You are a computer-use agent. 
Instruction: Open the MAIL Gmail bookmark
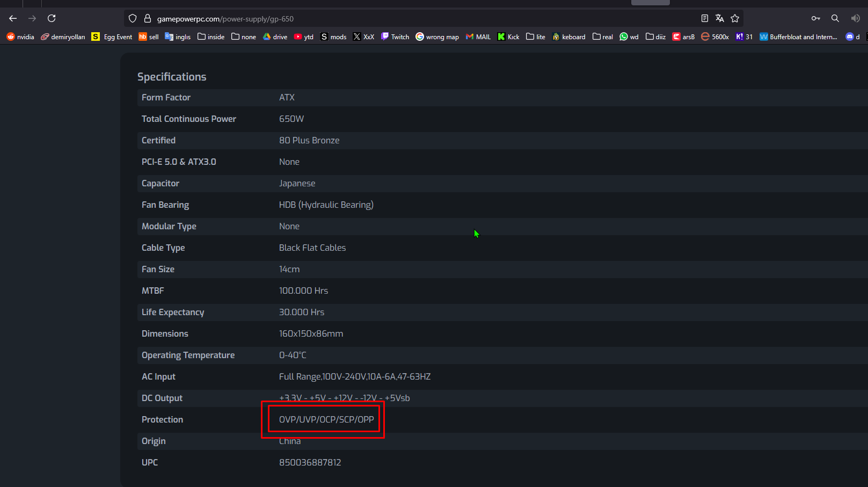click(478, 37)
